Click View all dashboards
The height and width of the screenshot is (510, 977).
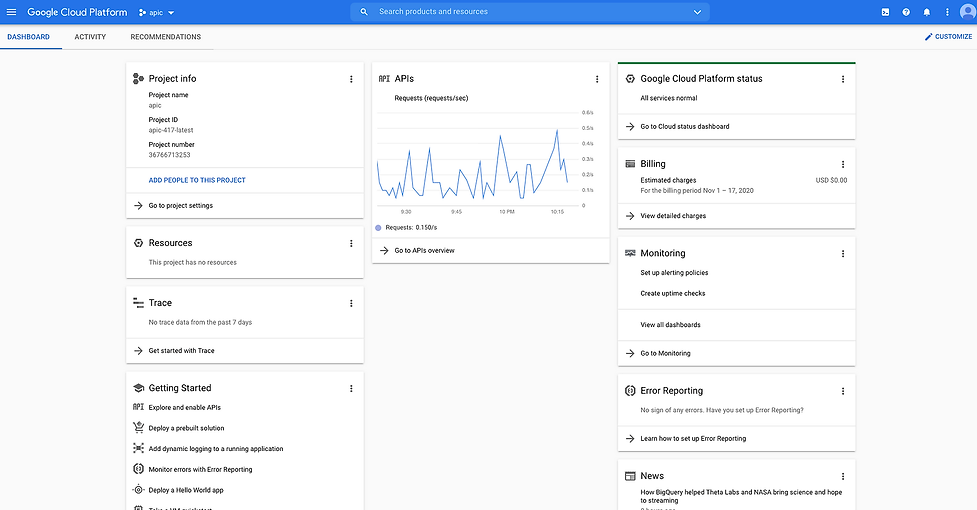click(670, 325)
